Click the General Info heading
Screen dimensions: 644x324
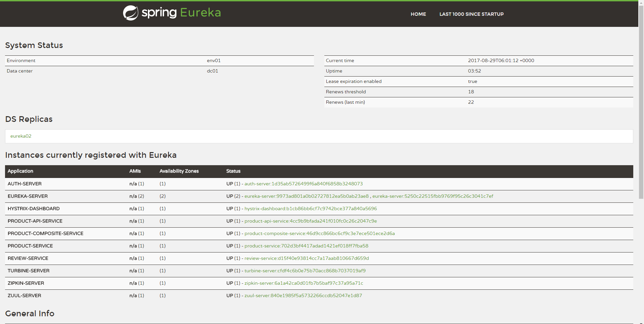point(30,314)
